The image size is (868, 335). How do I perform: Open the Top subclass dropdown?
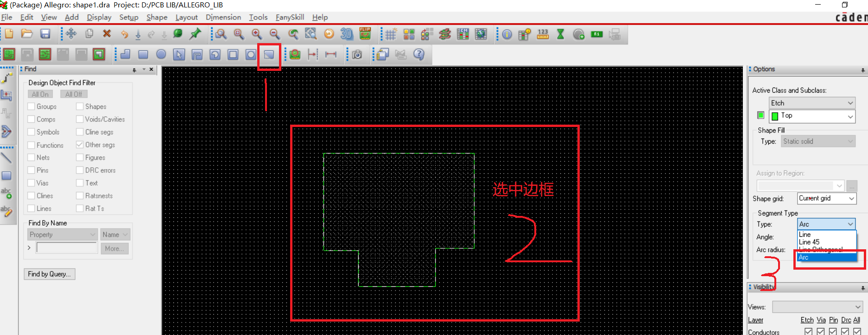[812, 116]
